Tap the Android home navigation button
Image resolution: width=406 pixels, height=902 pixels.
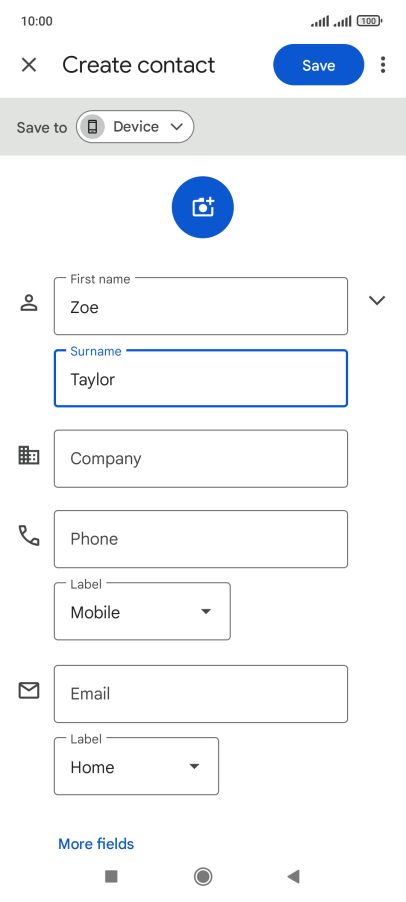coord(202,876)
